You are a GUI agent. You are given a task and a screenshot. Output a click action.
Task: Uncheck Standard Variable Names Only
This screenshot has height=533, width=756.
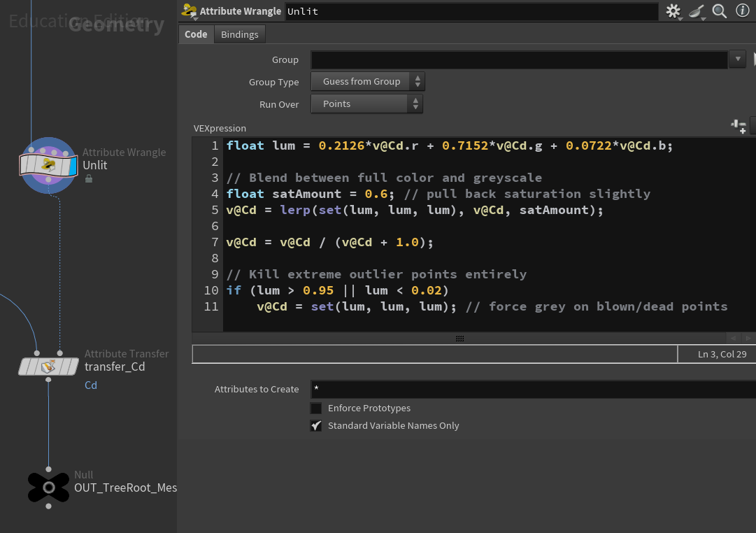tap(316, 426)
